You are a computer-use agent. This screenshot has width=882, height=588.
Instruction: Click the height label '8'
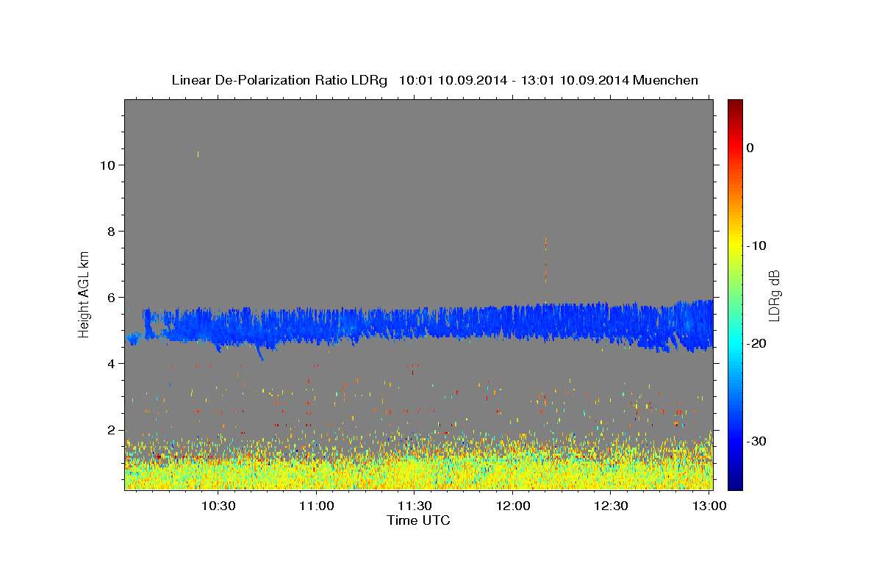pyautogui.click(x=110, y=231)
